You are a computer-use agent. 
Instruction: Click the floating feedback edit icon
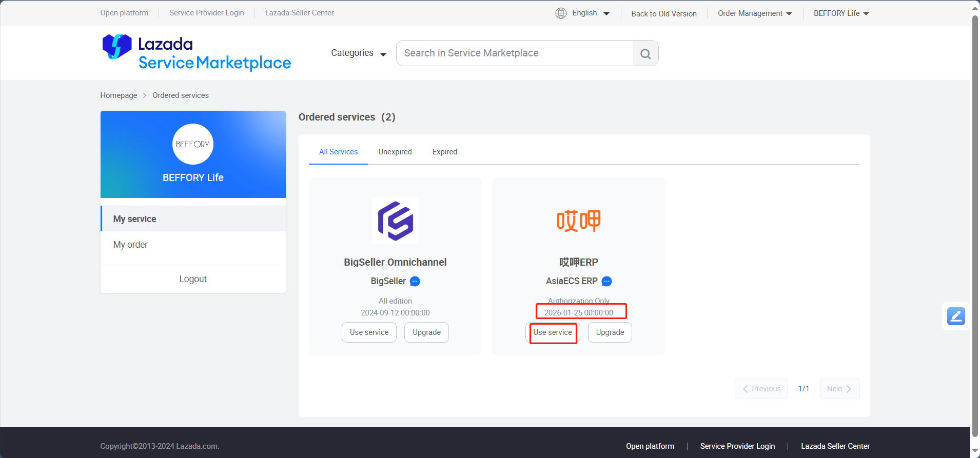pyautogui.click(x=956, y=316)
